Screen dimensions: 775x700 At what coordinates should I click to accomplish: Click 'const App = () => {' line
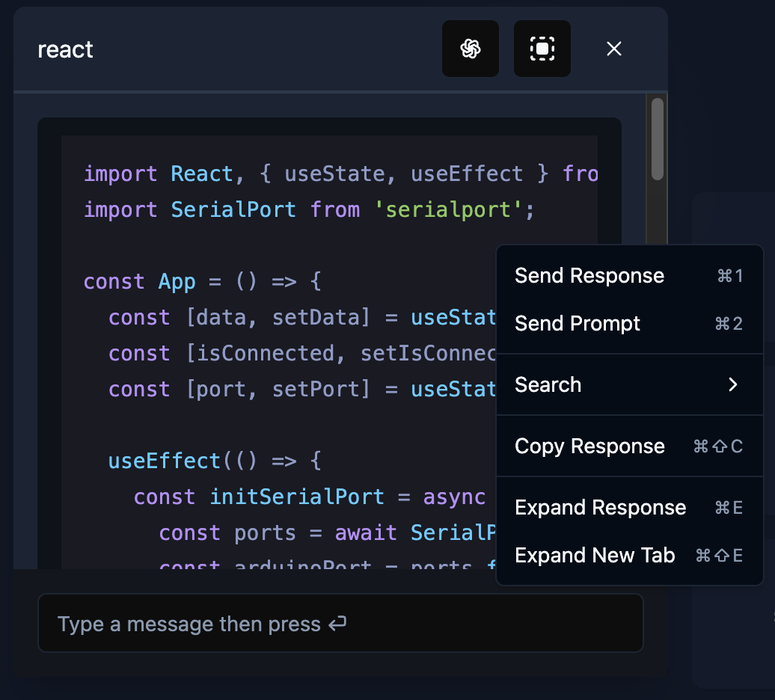(203, 282)
